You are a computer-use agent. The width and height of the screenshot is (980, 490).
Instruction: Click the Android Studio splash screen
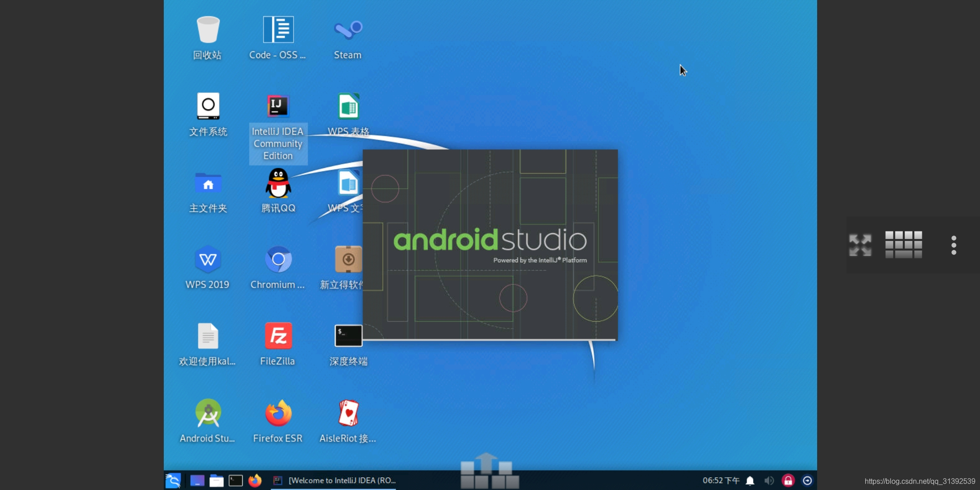click(490, 245)
